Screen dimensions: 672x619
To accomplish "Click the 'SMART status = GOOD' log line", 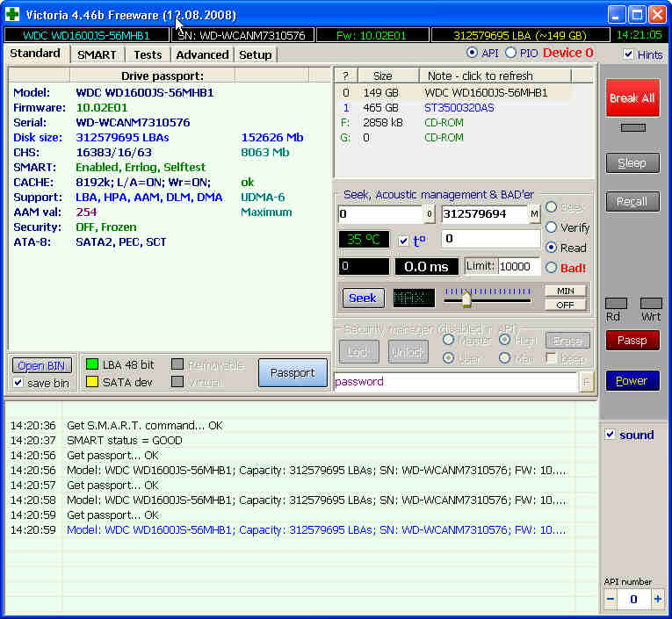I will (124, 441).
